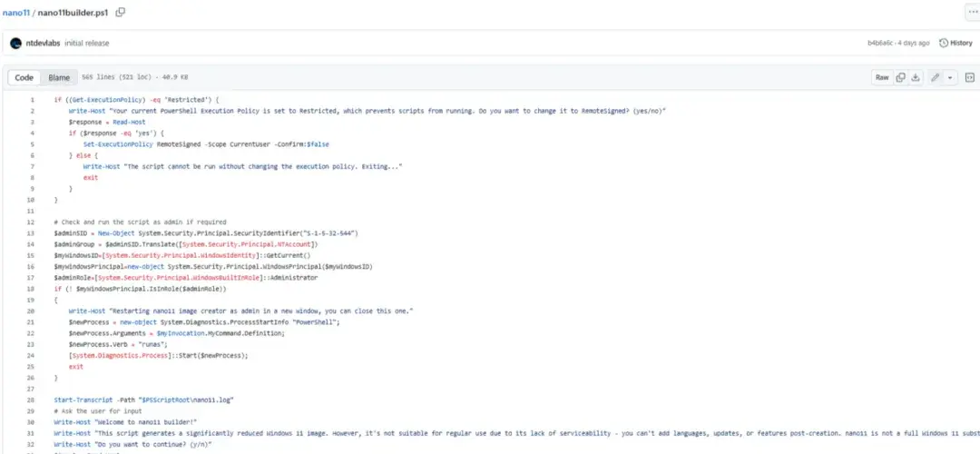Click the '[System.Diagnostics.Process]::Start' line
Viewport: 980px width, 454px height.
[159, 355]
